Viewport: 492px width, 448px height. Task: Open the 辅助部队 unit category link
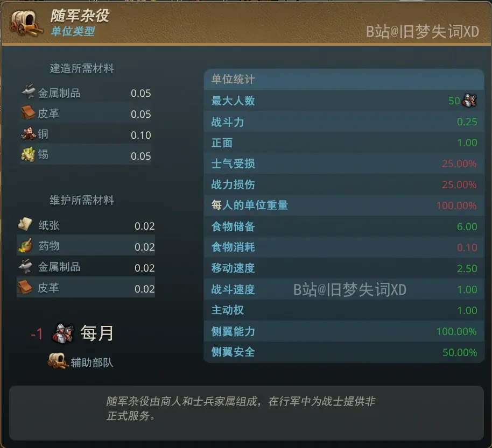pyautogui.click(x=92, y=362)
